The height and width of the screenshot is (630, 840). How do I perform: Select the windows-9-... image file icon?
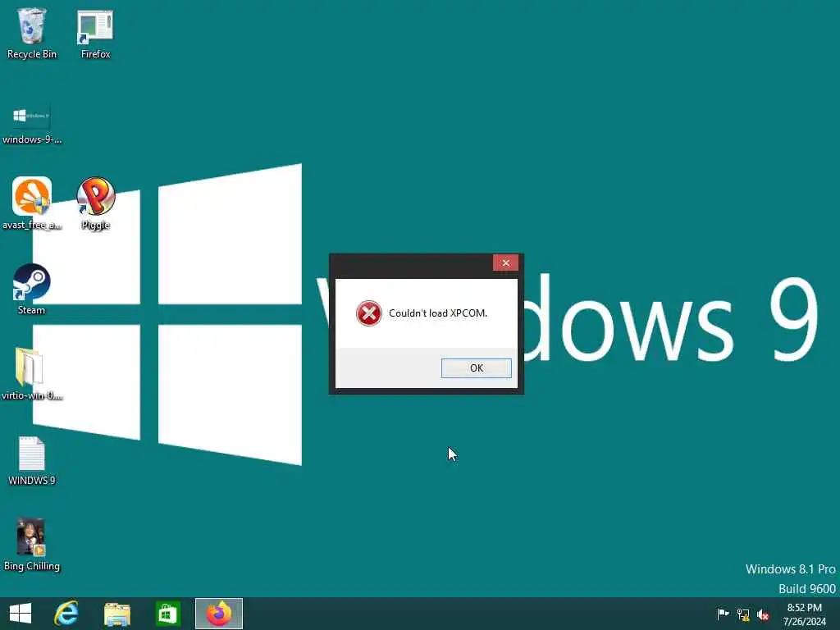coord(32,125)
